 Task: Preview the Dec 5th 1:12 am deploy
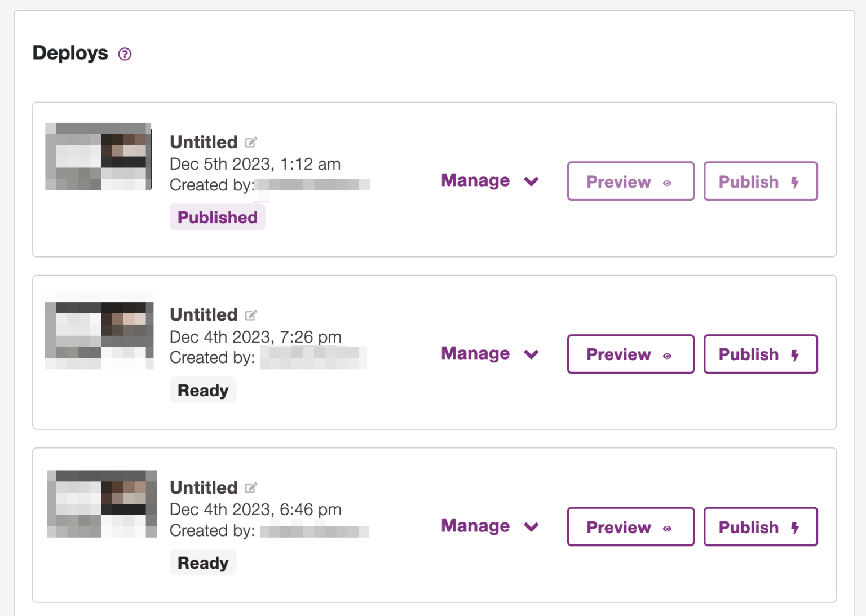(x=630, y=181)
